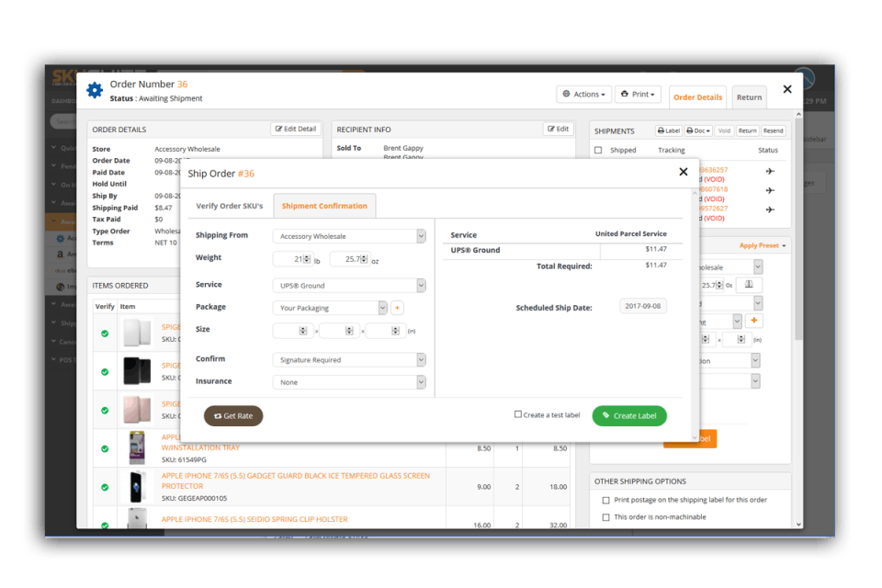Viewport: 882px width, 588px height.
Task: Click verify checkmark on first white SPIGEN item
Action: click(x=105, y=334)
